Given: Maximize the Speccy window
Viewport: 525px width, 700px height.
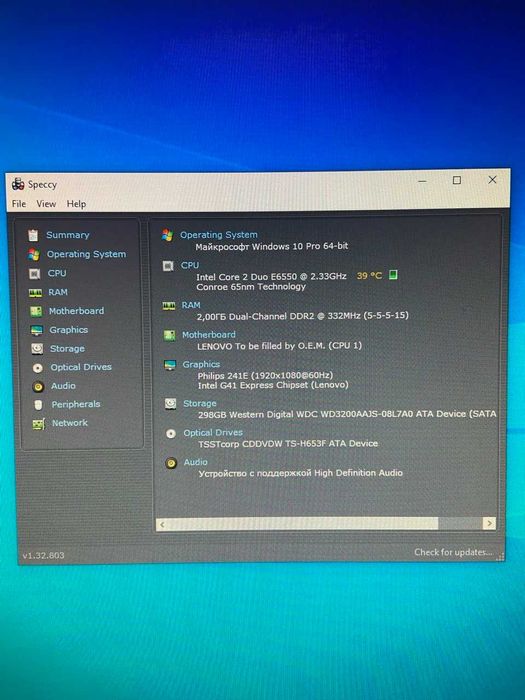Looking at the screenshot, I should click(x=457, y=180).
